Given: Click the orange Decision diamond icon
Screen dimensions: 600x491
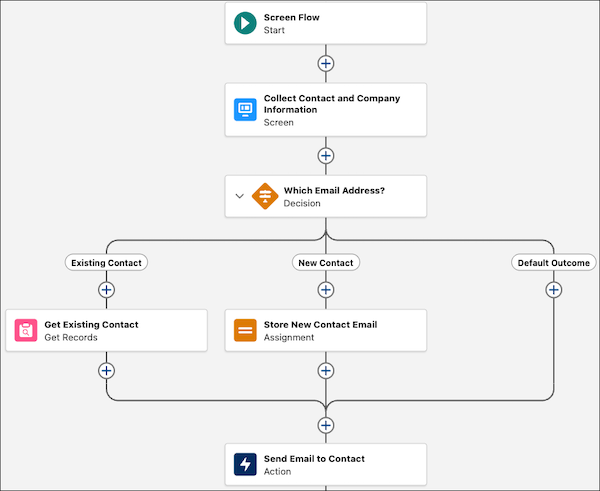Looking at the screenshot, I should [265, 196].
